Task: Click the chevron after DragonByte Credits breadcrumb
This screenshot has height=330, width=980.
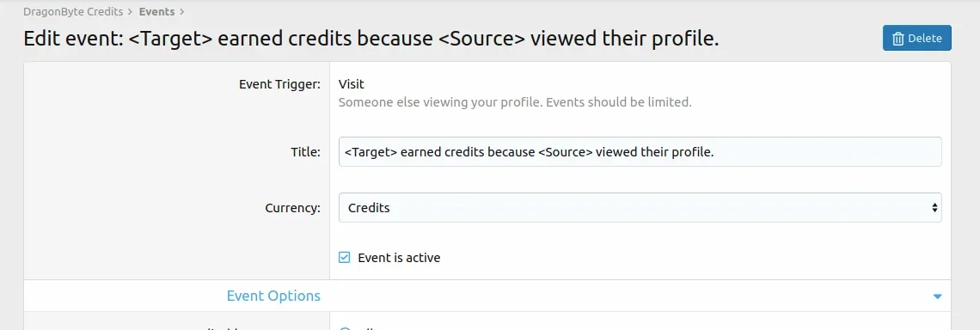Action: pyautogui.click(x=130, y=12)
